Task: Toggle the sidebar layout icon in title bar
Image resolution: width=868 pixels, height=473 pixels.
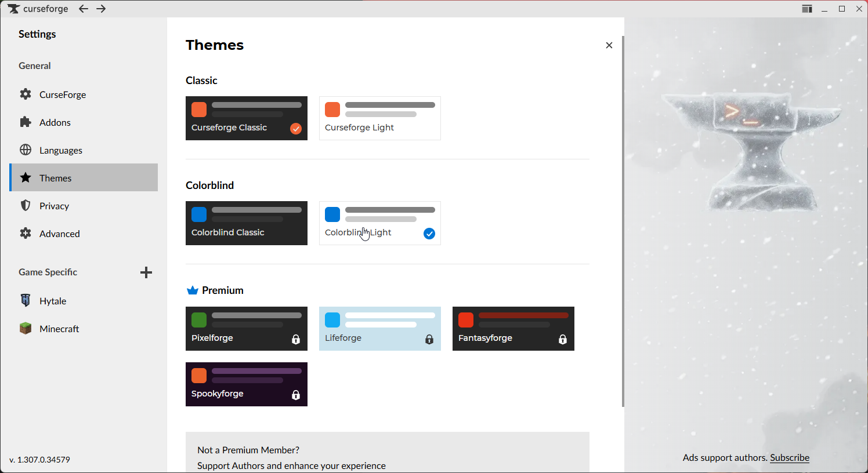Action: pos(807,9)
